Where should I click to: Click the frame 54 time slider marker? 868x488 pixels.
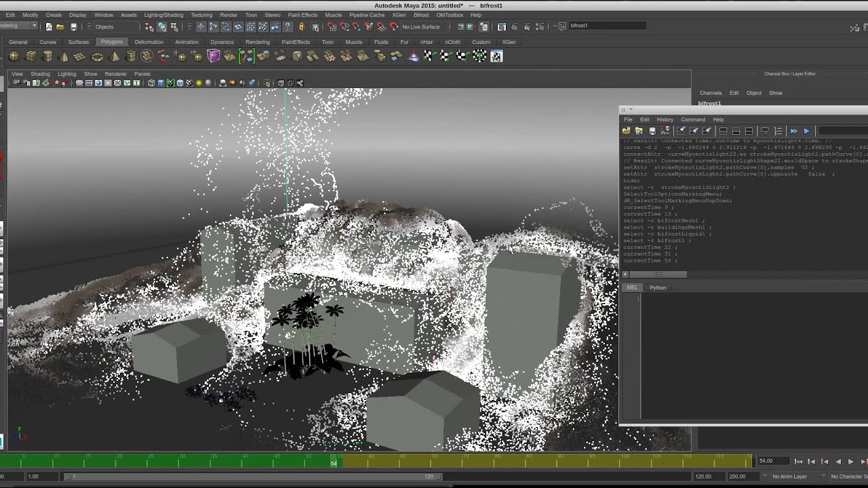334,462
